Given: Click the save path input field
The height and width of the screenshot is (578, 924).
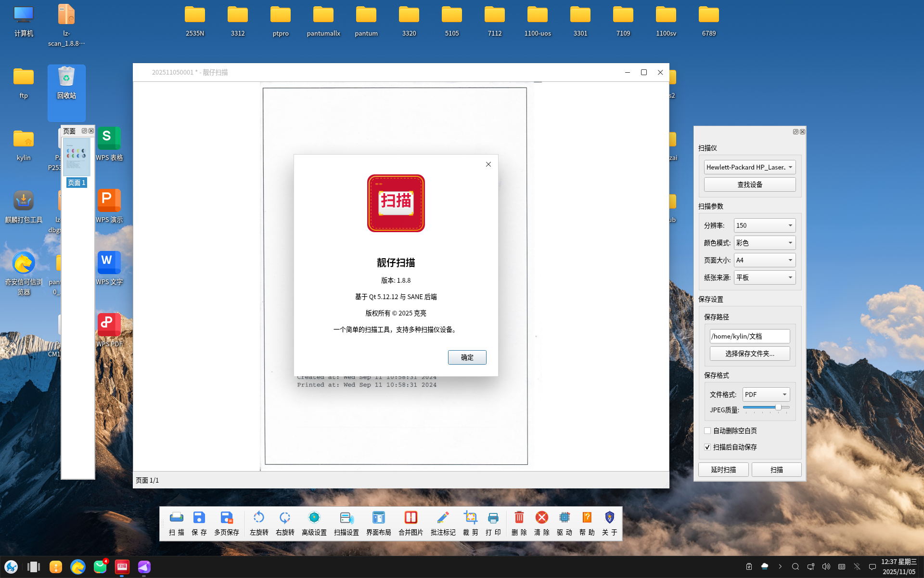Looking at the screenshot, I should click(750, 336).
